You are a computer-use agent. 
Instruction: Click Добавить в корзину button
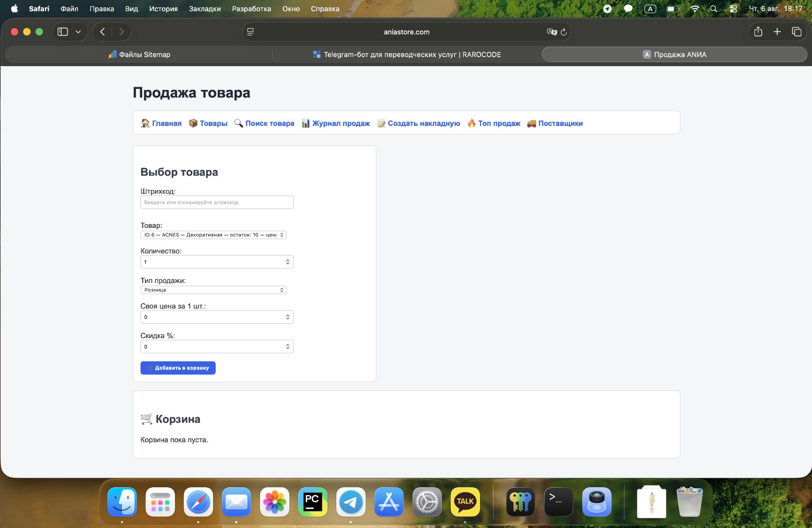pyautogui.click(x=178, y=368)
